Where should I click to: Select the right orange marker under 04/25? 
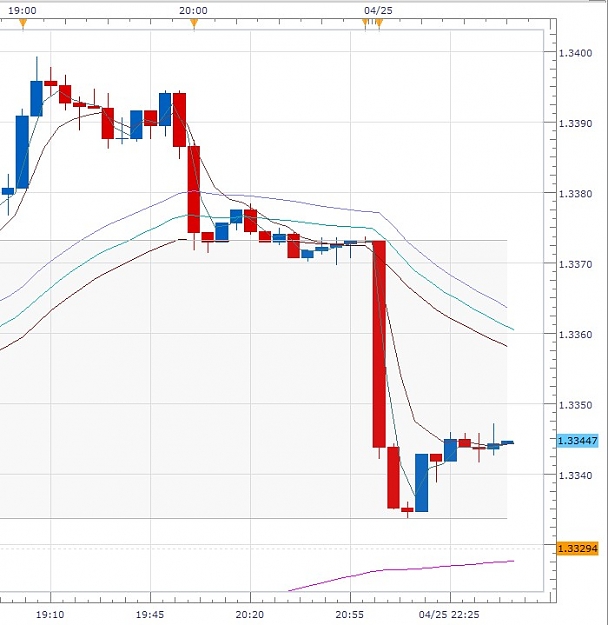click(379, 24)
